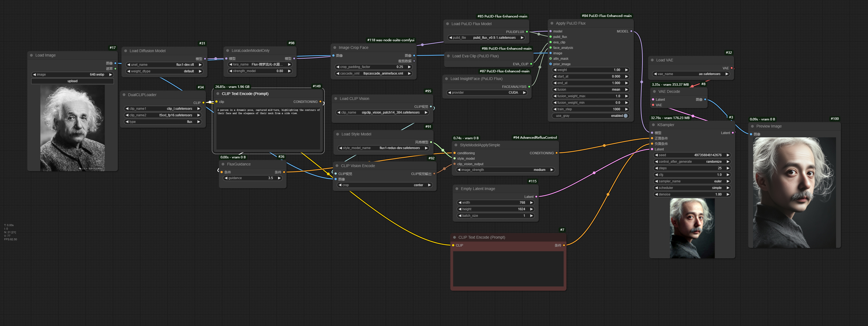Increase the guidance value in FluxGuidance
This screenshot has width=868, height=326.
coord(279,178)
